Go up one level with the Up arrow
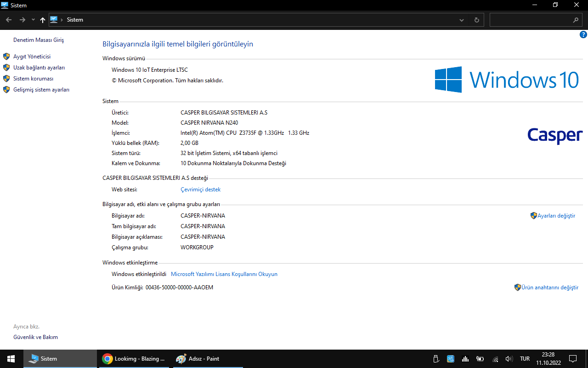 [43, 20]
